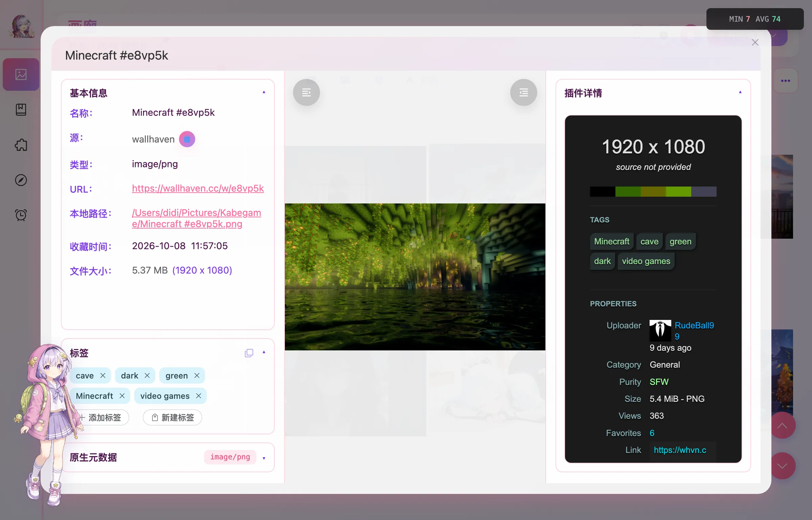The width and height of the screenshot is (812, 520).
Task: Remove the cave tag
Action: tap(103, 375)
